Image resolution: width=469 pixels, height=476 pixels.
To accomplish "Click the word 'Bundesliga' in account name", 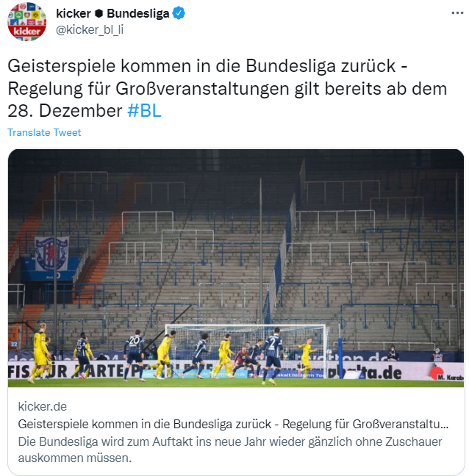I will coord(138,13).
